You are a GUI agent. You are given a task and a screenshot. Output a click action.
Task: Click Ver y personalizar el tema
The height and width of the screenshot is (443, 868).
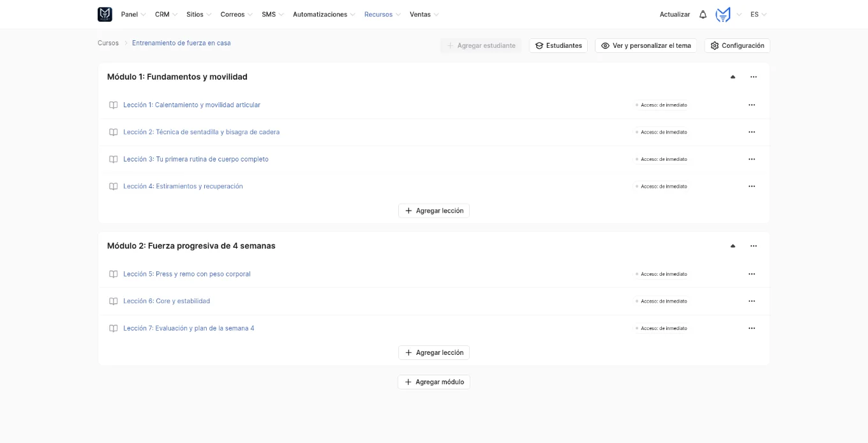(646, 46)
